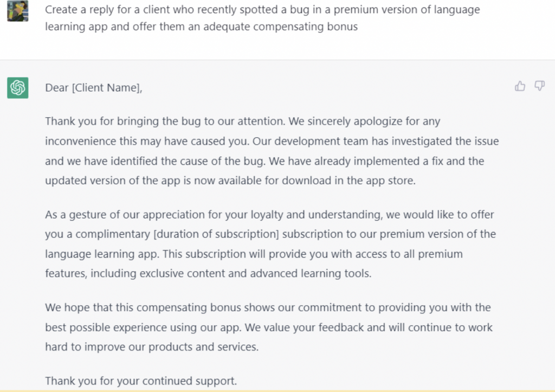
Task: Click the ChatGPT logo avatar
Action: point(18,87)
